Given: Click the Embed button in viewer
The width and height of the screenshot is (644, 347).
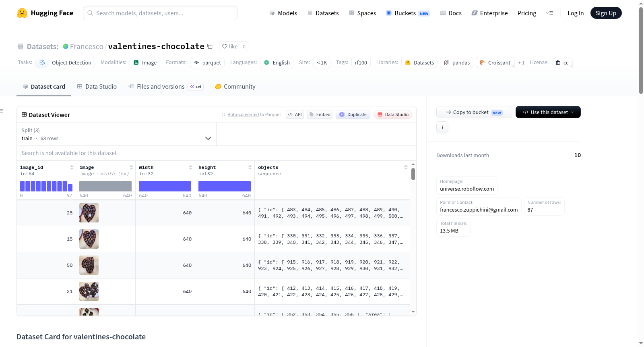Looking at the screenshot, I should (320, 114).
